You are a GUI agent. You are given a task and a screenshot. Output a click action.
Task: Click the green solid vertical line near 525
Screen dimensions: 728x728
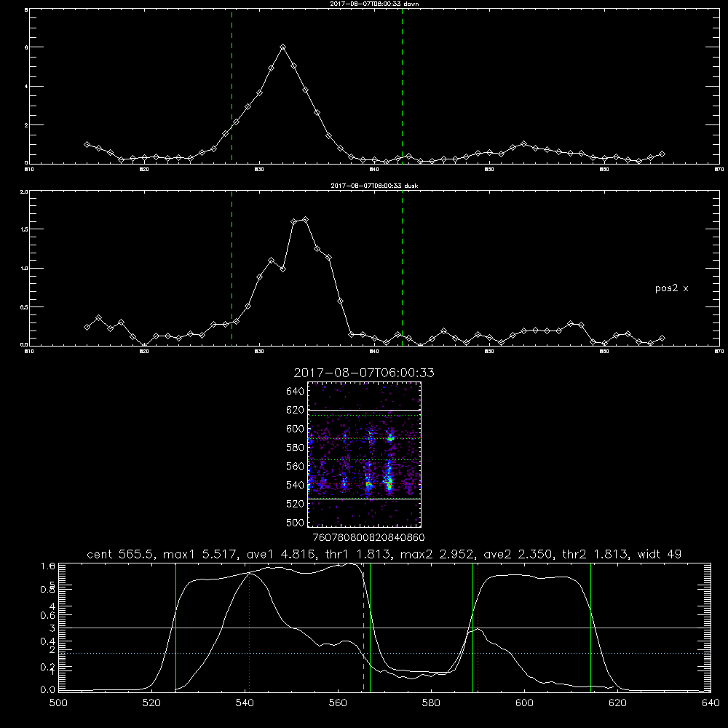pyautogui.click(x=175, y=628)
